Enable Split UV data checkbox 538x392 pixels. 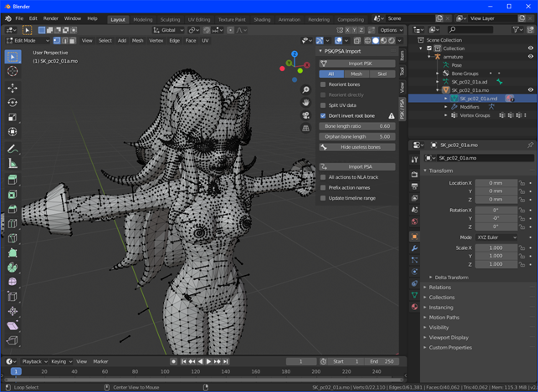323,105
